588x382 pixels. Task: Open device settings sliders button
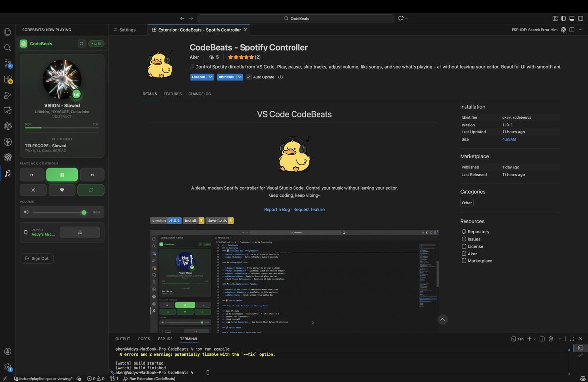coord(80,232)
